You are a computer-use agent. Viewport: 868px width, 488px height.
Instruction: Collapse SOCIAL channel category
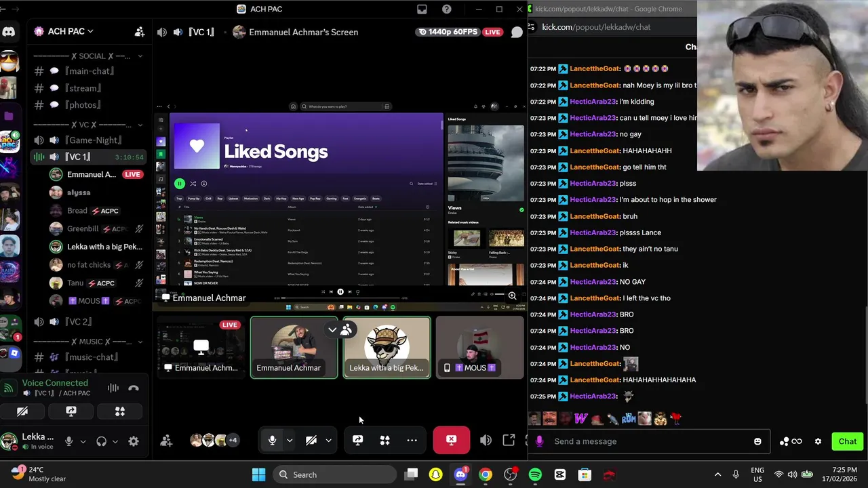click(x=140, y=56)
